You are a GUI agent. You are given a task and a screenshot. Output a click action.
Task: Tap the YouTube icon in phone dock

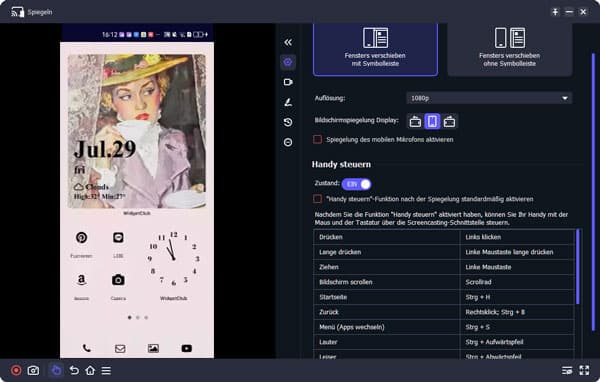[187, 348]
